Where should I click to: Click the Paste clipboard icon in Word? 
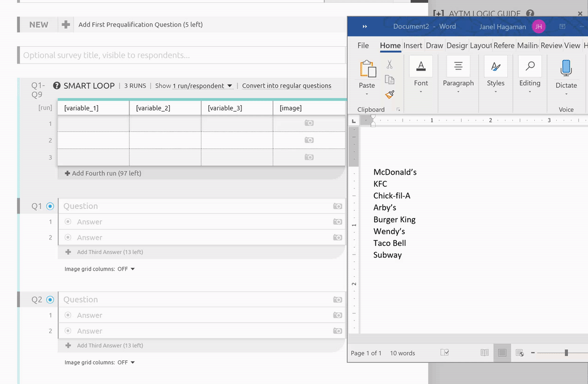(368, 69)
